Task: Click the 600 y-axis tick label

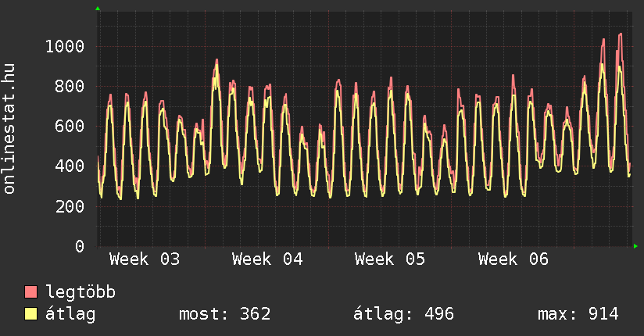Action: (70, 127)
